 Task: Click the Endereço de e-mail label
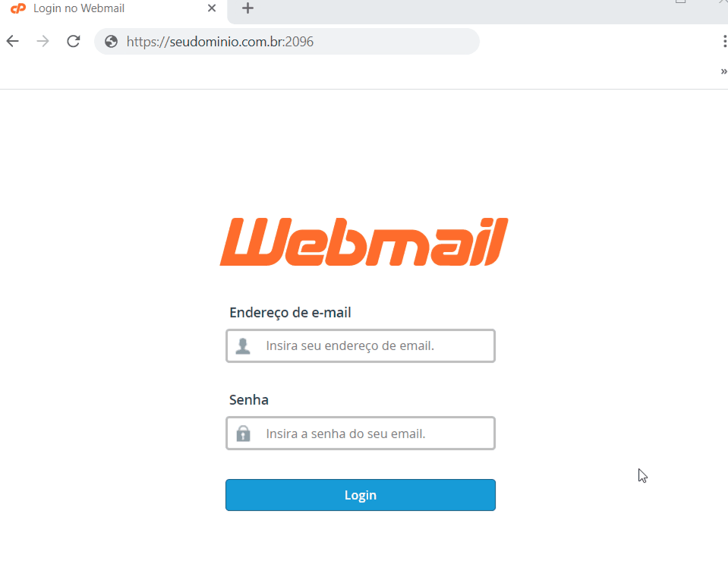pos(290,313)
